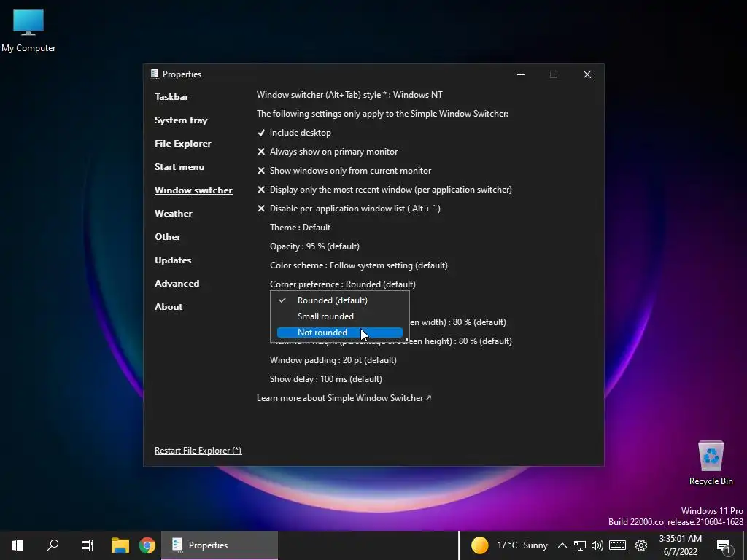This screenshot has height=560, width=747.
Task: Click the Properties taskbar button
Action: [x=220, y=545]
